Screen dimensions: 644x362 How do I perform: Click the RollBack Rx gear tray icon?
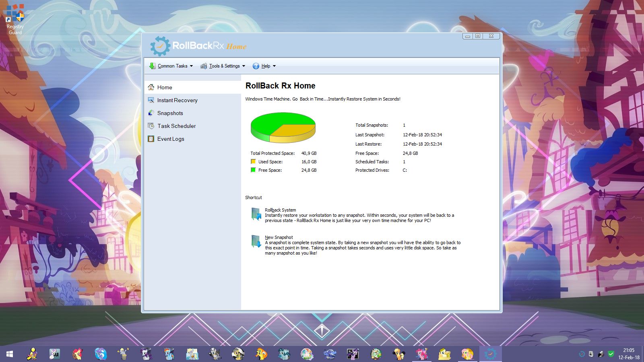(x=582, y=354)
